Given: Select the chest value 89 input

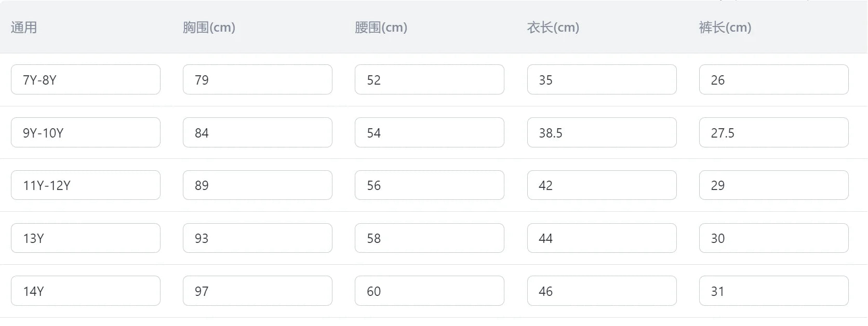Looking at the screenshot, I should coord(257,185).
